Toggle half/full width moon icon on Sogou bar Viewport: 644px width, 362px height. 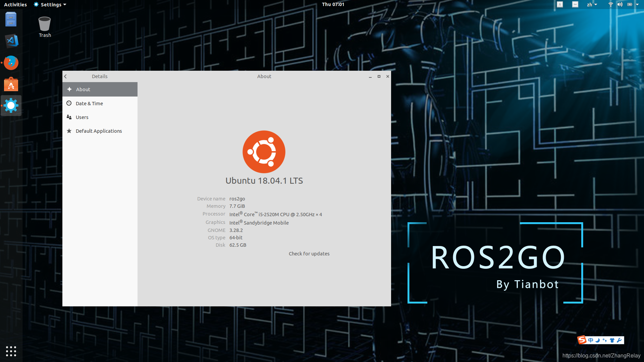pos(597,340)
